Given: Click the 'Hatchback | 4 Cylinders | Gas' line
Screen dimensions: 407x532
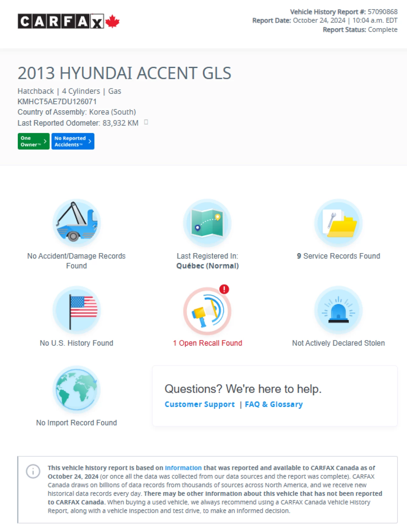Looking at the screenshot, I should coord(69,91).
